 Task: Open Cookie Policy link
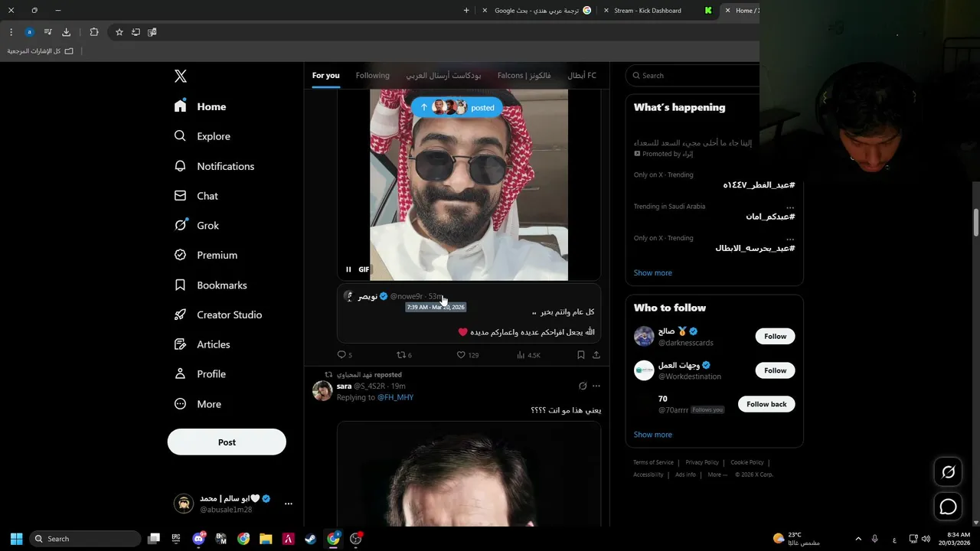[x=747, y=462]
